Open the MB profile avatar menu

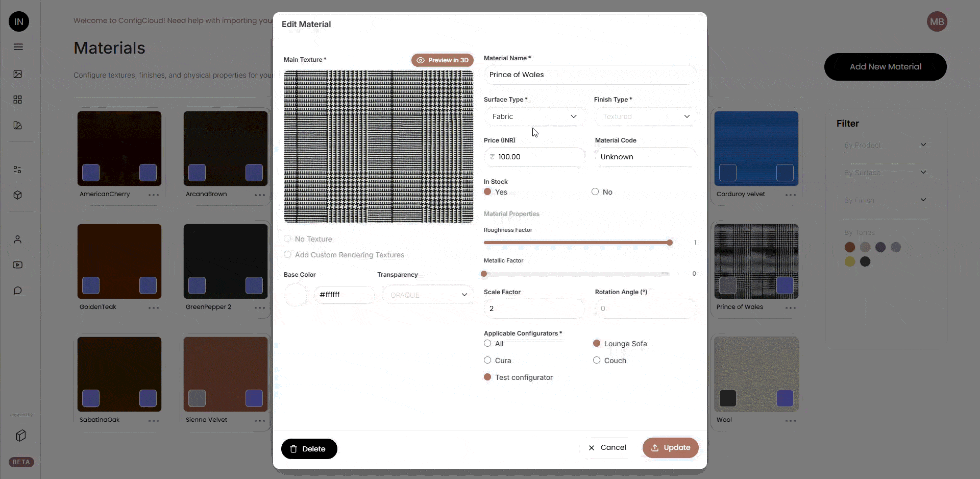click(x=937, y=21)
